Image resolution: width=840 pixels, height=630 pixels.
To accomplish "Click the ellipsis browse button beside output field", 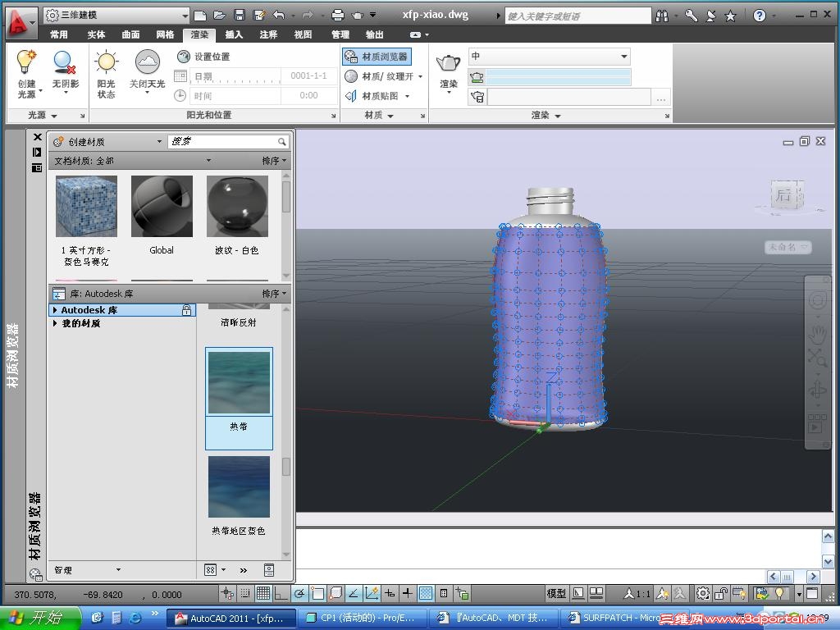I will pyautogui.click(x=660, y=98).
